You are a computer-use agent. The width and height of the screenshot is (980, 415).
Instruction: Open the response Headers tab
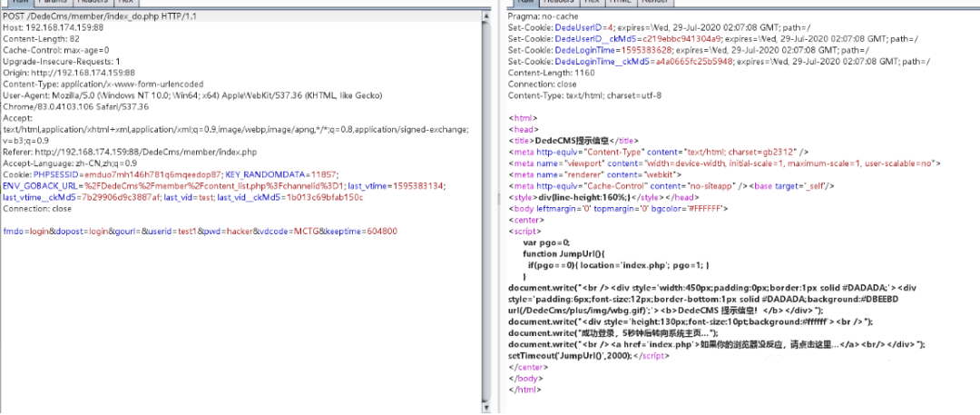561,3
